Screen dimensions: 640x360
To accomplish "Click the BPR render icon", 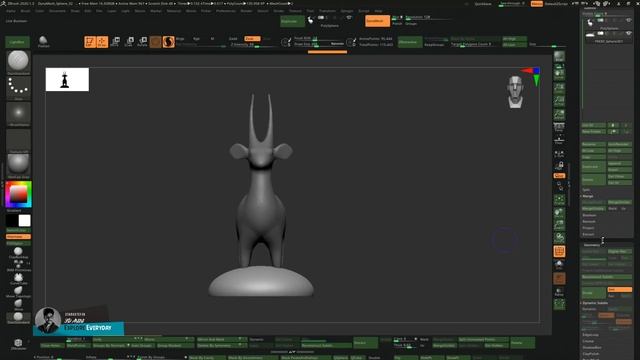I will [559, 56].
